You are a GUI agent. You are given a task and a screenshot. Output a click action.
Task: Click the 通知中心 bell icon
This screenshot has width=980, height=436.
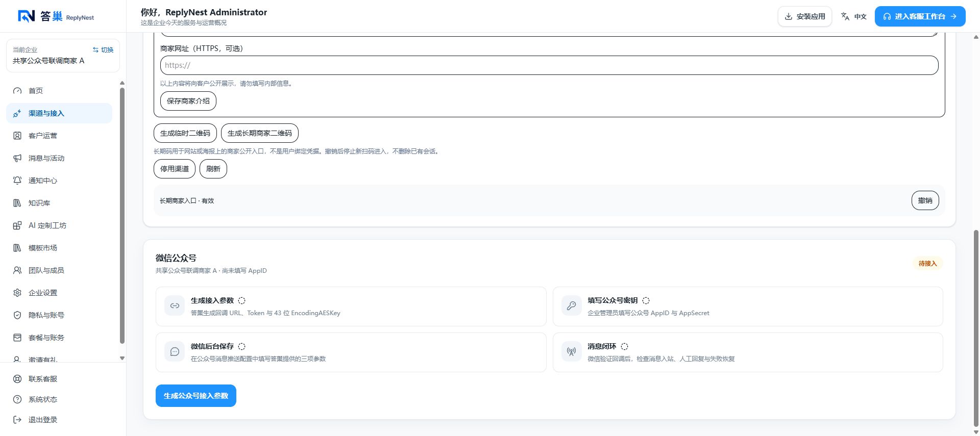pos(17,181)
